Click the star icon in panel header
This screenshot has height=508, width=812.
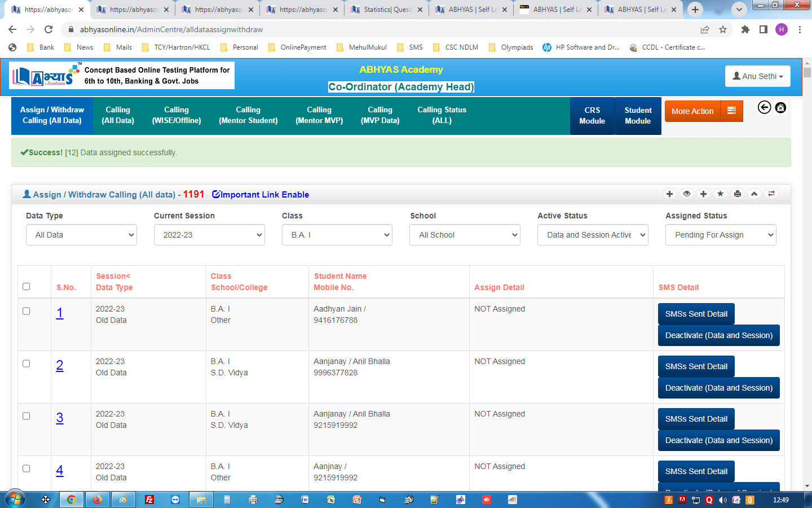720,194
